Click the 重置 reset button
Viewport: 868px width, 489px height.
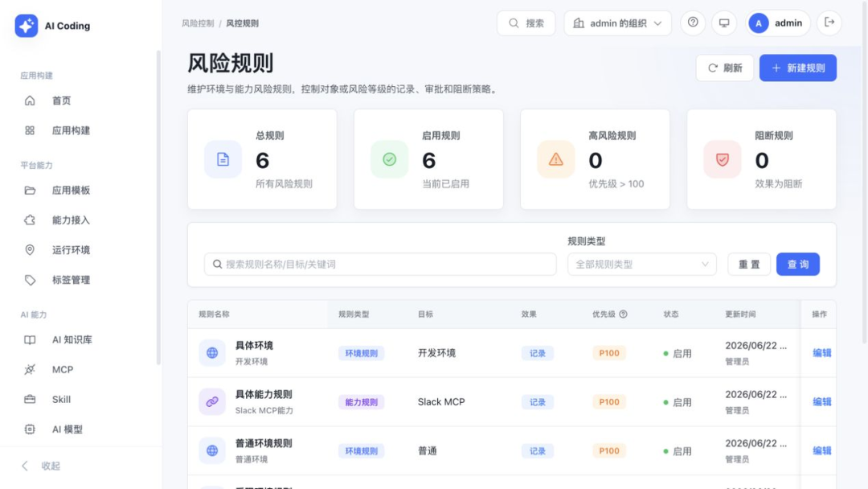tap(749, 264)
